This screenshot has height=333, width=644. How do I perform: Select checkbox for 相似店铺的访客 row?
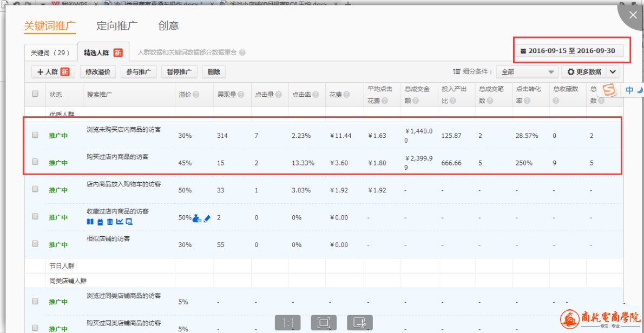point(35,244)
